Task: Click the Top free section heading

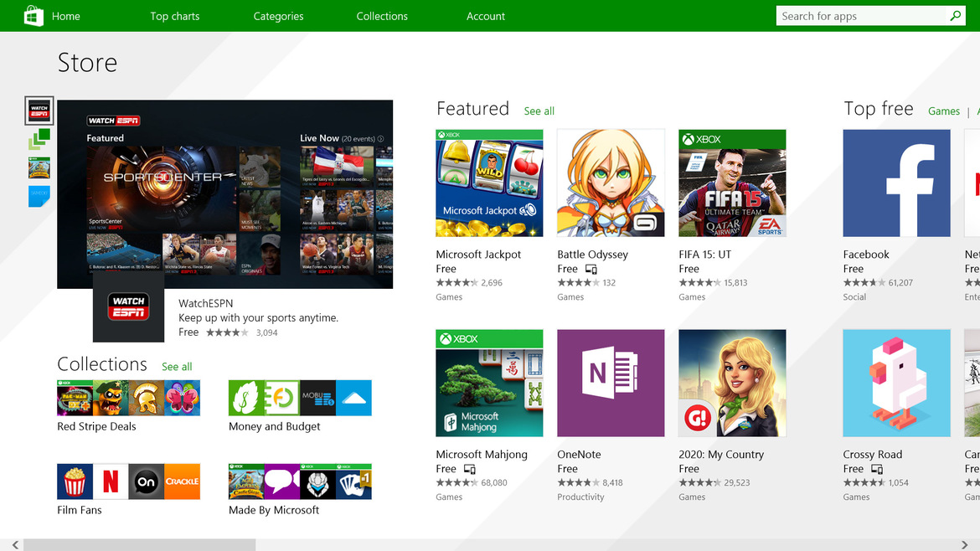Action: pyautogui.click(x=878, y=109)
